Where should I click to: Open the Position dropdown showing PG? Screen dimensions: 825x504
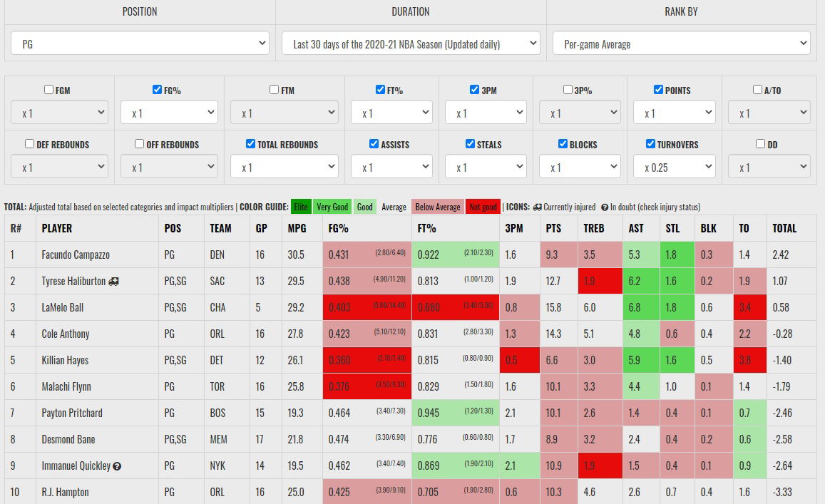point(140,43)
